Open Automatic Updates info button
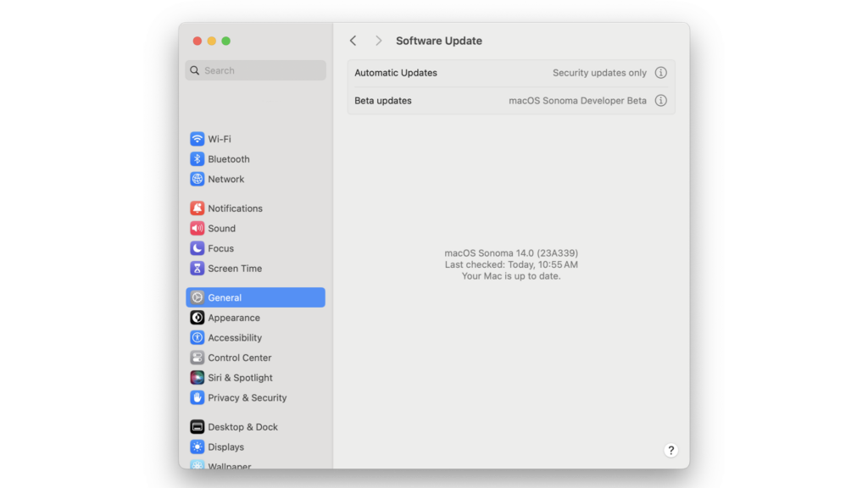This screenshot has width=868, height=488. click(x=660, y=73)
